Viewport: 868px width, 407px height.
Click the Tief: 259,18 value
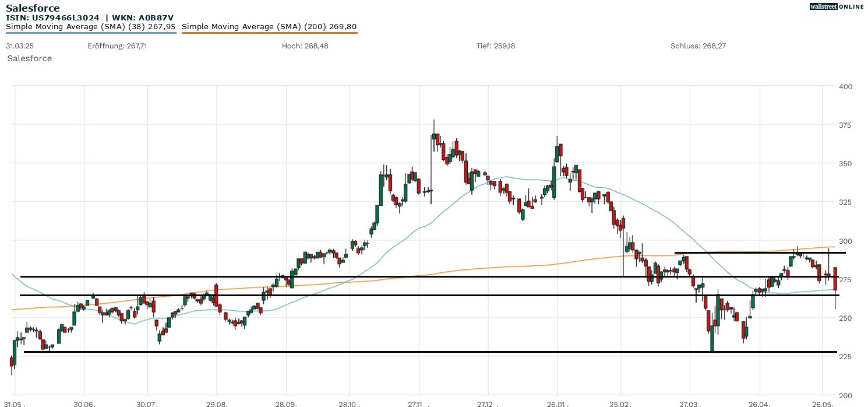click(x=496, y=46)
